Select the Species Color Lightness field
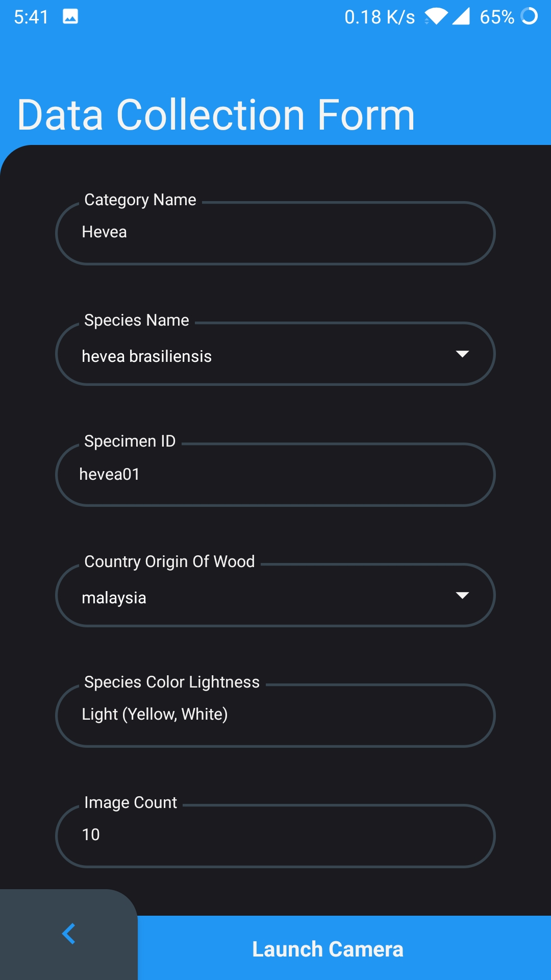 click(275, 716)
